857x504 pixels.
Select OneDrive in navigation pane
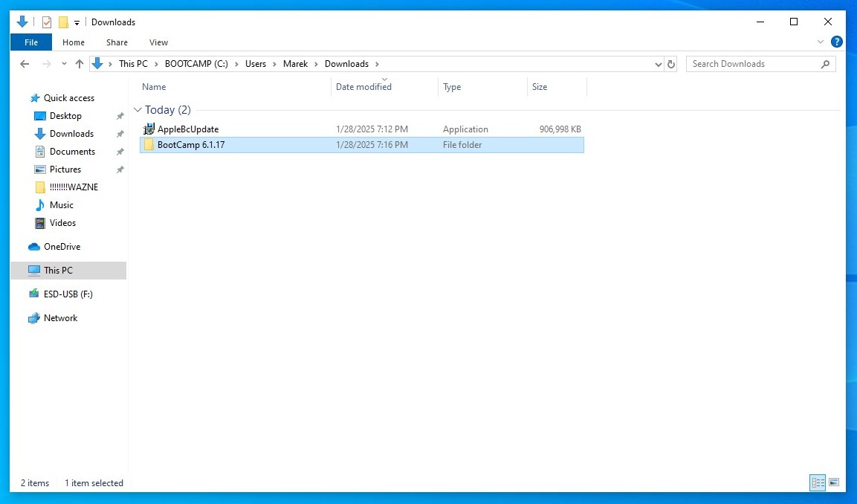[62, 247]
